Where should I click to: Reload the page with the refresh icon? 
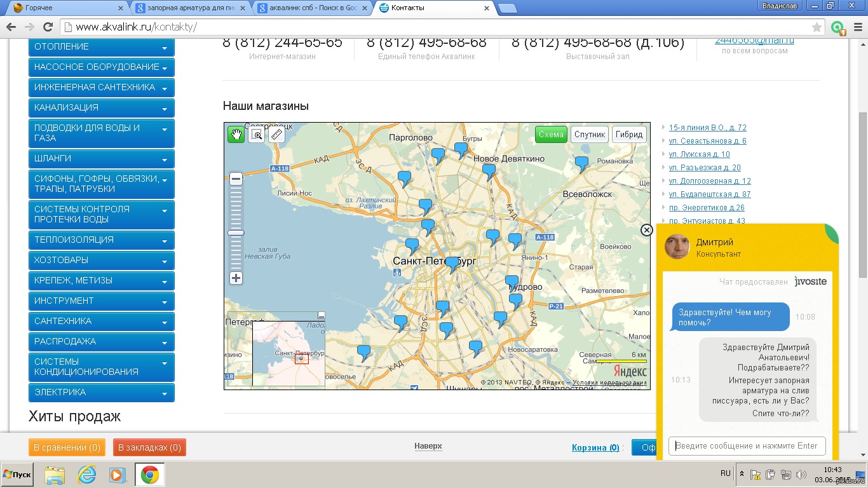tap(48, 27)
